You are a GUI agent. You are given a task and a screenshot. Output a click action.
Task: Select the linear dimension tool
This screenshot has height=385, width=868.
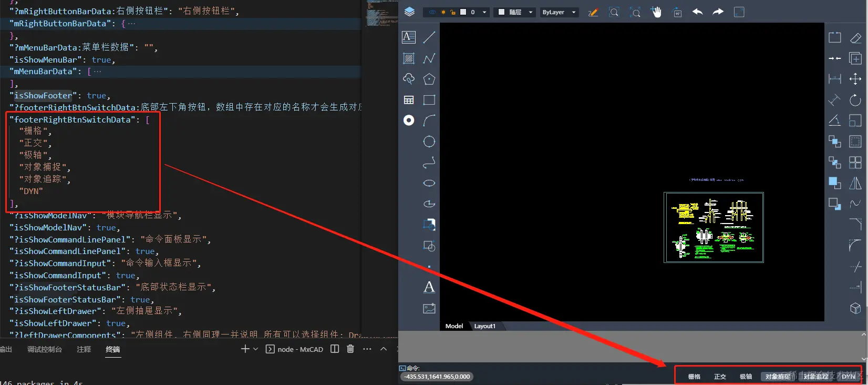pos(834,79)
